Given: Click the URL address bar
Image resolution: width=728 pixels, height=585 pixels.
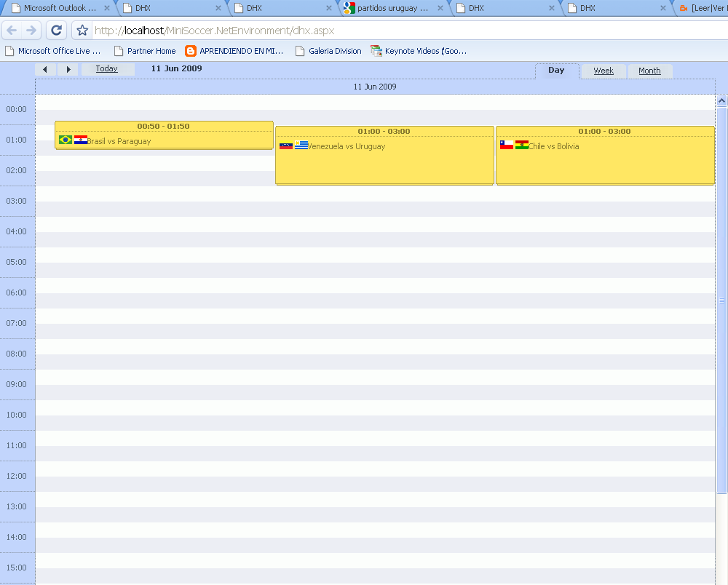Looking at the screenshot, I should 408,31.
